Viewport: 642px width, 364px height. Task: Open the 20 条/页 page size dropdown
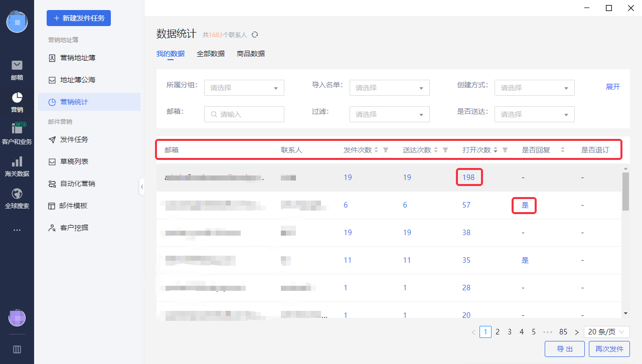(x=607, y=332)
